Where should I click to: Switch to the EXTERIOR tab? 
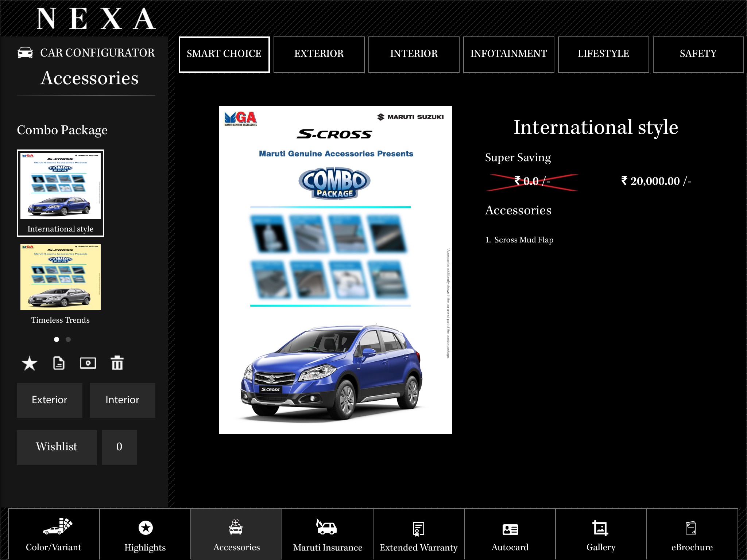(x=319, y=54)
